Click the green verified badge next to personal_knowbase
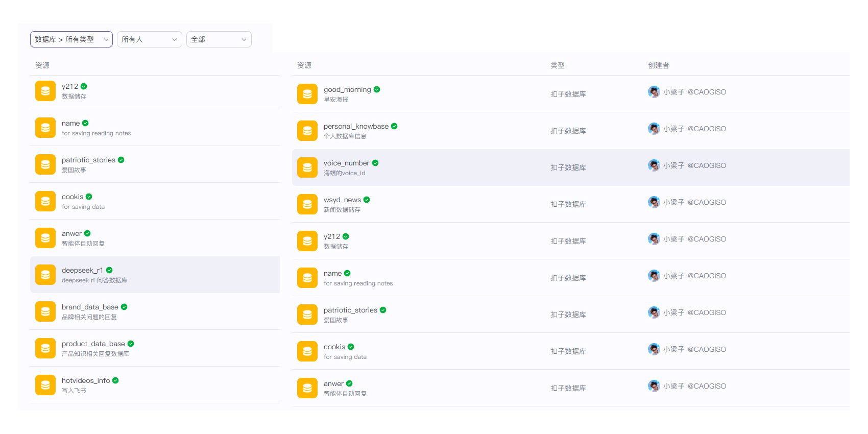 394,126
